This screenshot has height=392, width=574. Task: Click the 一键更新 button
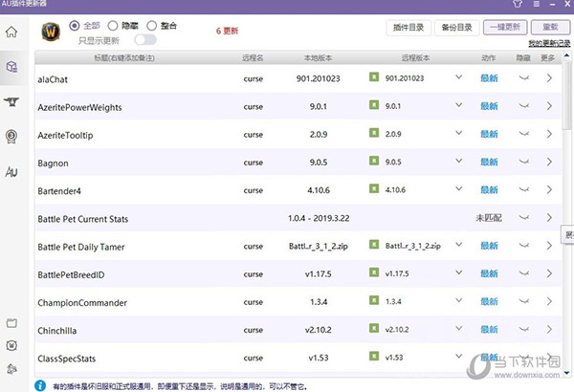(505, 27)
